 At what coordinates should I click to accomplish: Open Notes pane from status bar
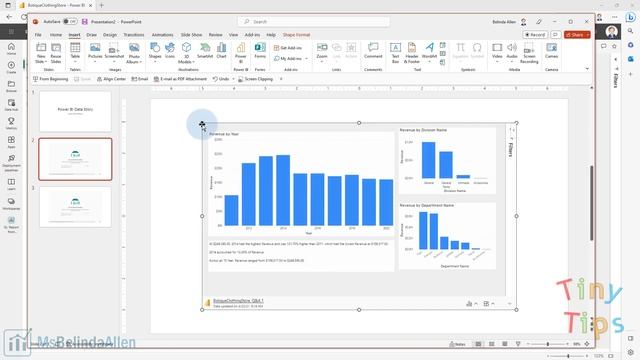tap(458, 344)
